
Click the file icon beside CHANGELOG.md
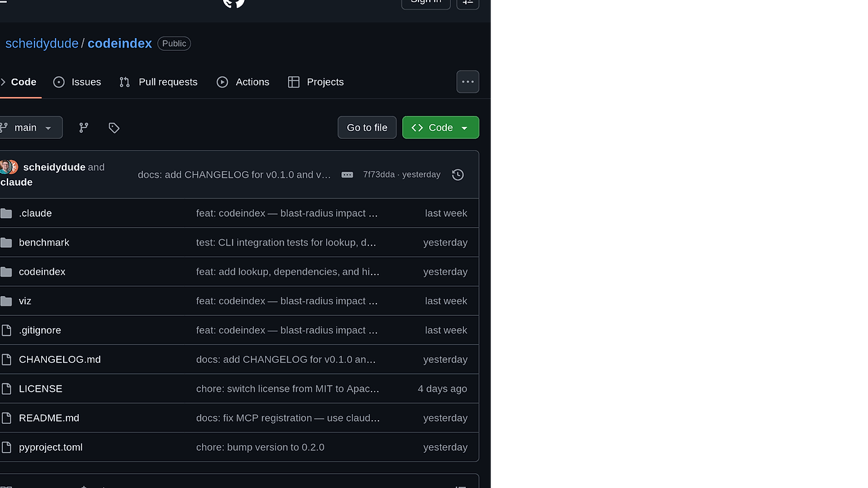point(6,359)
